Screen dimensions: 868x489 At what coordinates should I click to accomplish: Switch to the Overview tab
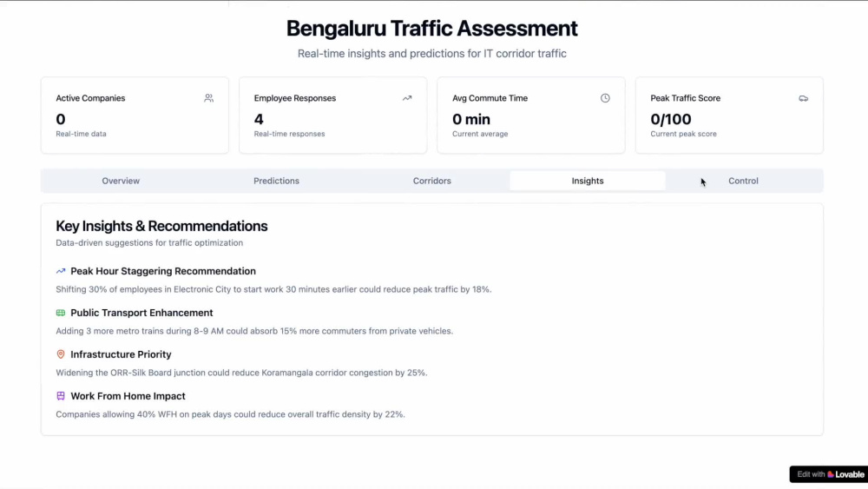[x=121, y=181]
